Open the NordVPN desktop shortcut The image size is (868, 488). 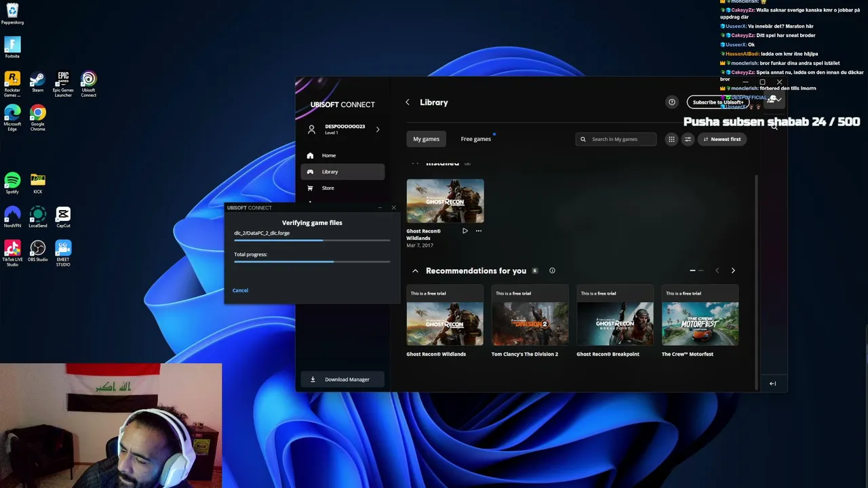pos(12,217)
